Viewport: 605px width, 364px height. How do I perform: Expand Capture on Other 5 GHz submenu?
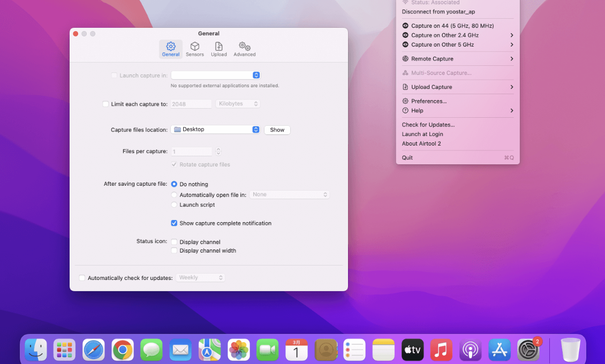458,45
